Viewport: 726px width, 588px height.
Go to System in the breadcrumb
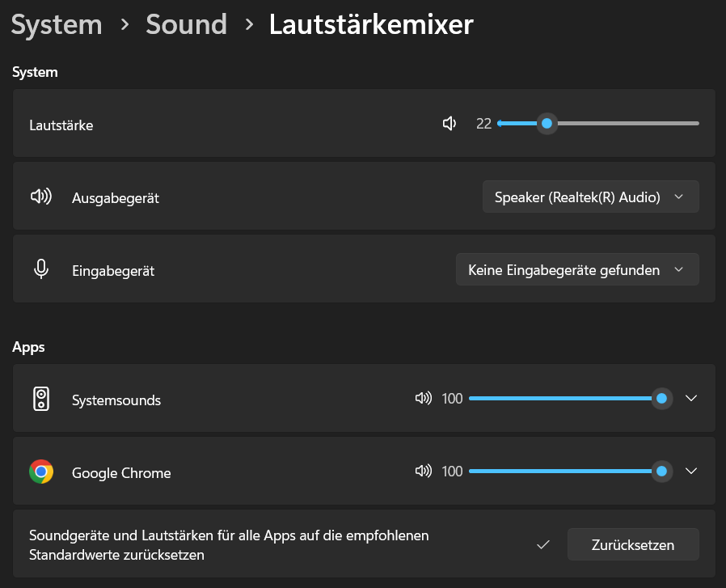57,25
